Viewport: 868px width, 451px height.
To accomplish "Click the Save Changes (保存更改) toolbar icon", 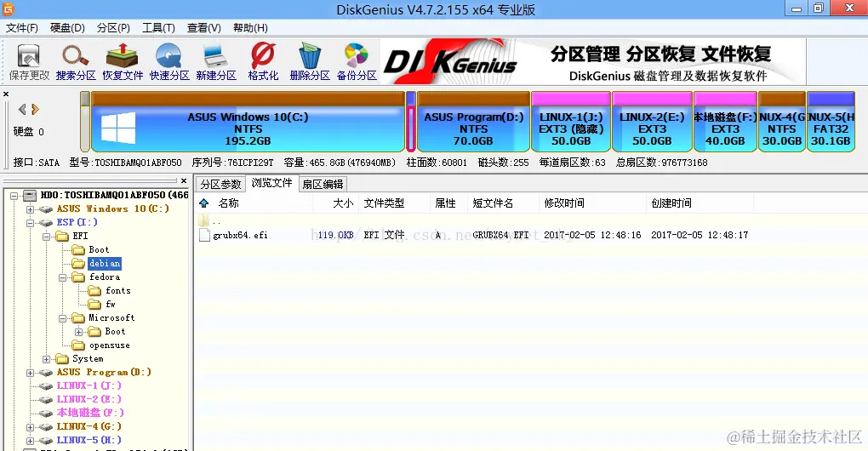I will (x=29, y=61).
